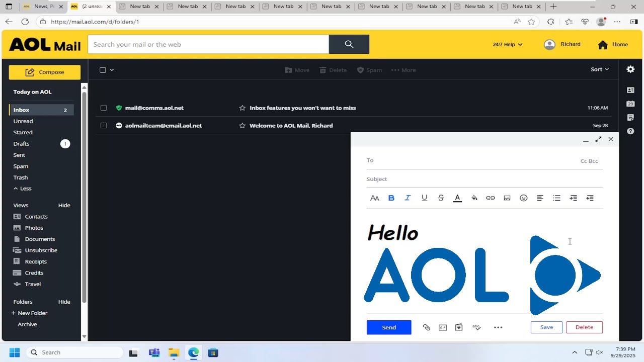Image resolution: width=644 pixels, height=362 pixels.
Task: Create a New Folder
Action: click(x=29, y=313)
